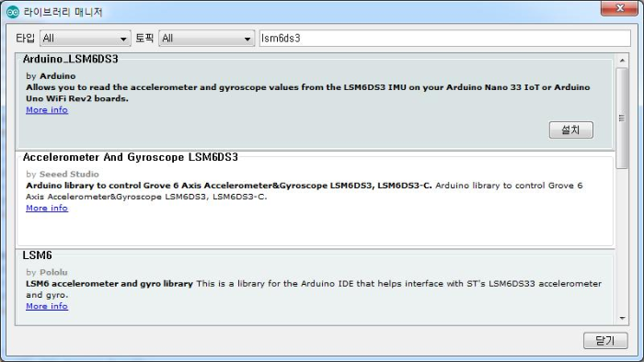Open the 토픽 (Topic) dropdown
This screenshot has width=644, height=362.
click(x=207, y=39)
